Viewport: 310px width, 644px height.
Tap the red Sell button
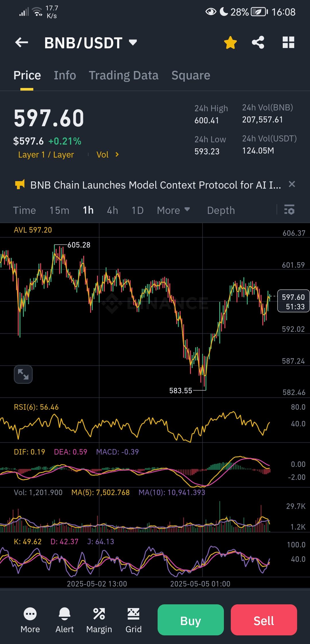click(x=264, y=620)
